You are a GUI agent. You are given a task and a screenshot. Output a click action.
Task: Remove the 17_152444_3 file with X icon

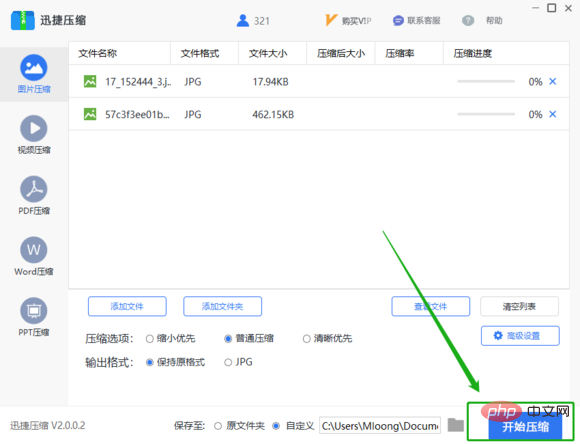pos(553,81)
